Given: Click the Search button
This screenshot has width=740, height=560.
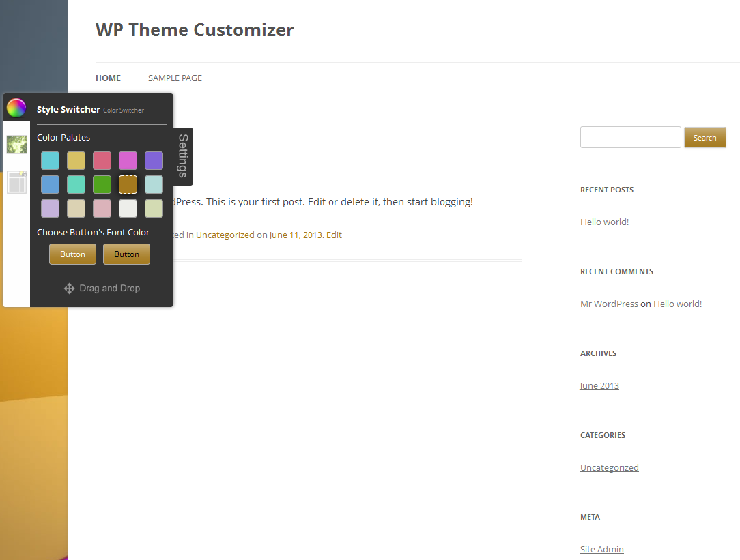Looking at the screenshot, I should 705,138.
